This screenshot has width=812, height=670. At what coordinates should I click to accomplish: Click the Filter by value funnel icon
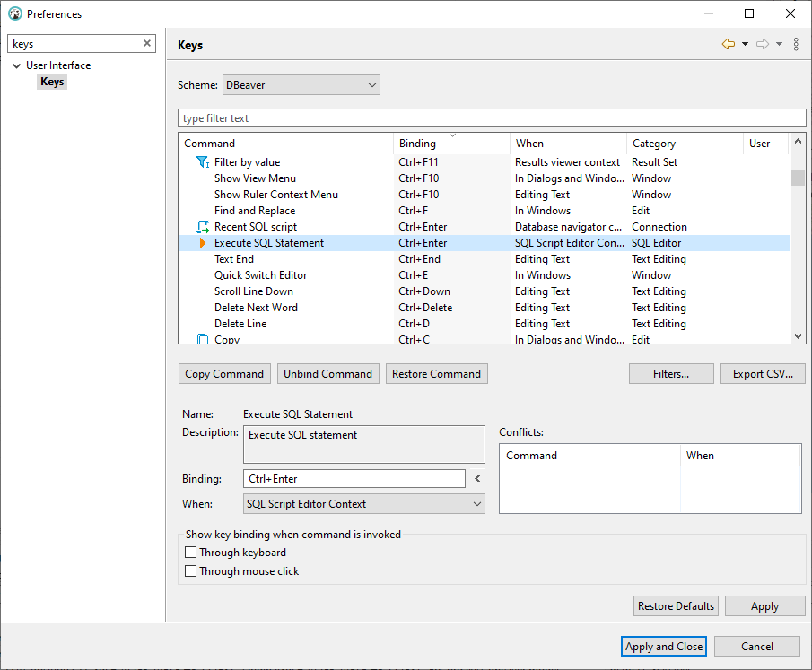(203, 162)
